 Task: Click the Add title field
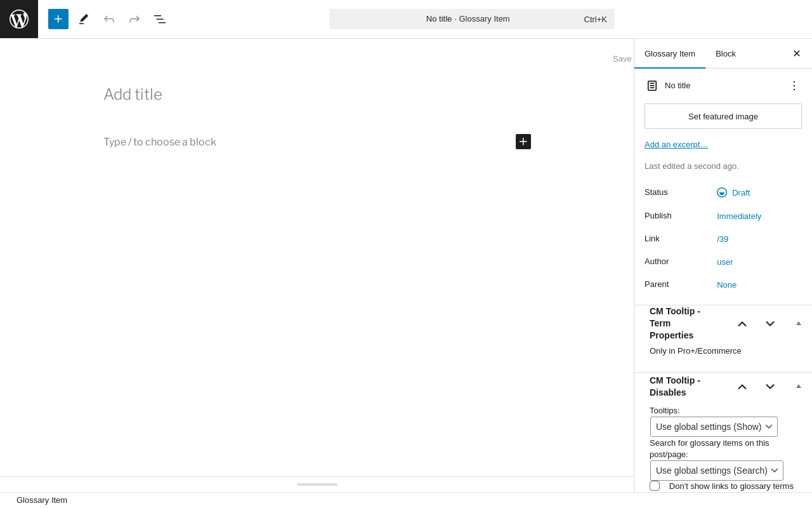click(317, 95)
